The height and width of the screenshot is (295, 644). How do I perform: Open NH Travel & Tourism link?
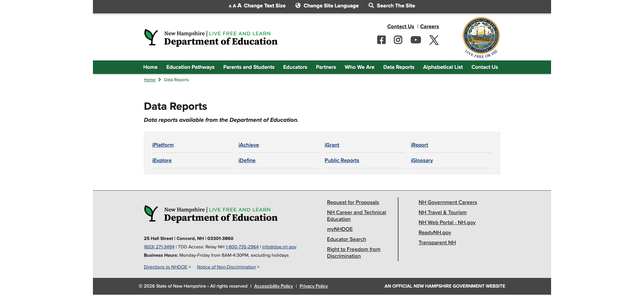coord(443,212)
